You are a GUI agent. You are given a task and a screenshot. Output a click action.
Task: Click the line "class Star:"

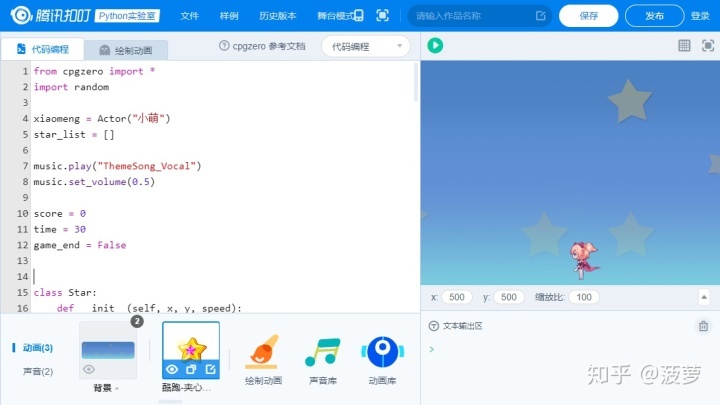(65, 292)
